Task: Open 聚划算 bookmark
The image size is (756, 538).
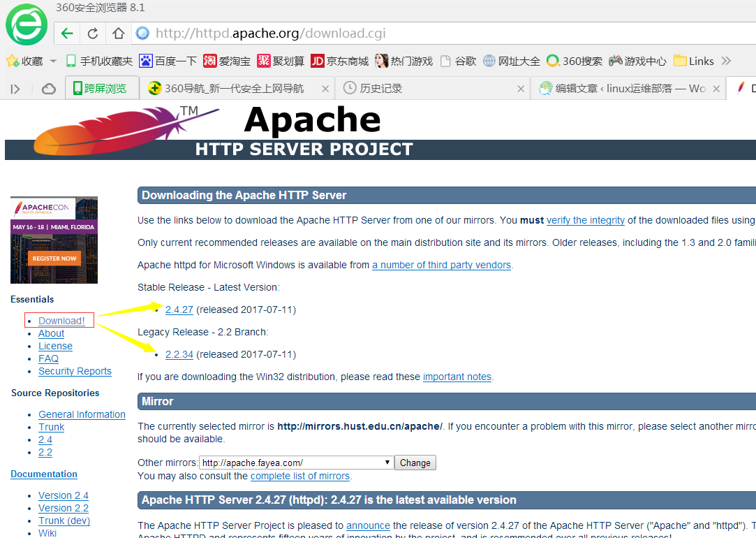Action: tap(281, 61)
